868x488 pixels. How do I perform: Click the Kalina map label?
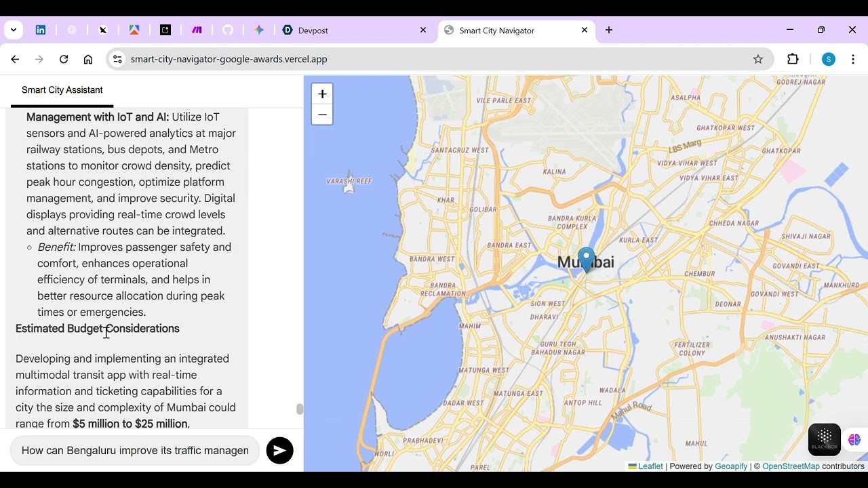pyautogui.click(x=554, y=171)
